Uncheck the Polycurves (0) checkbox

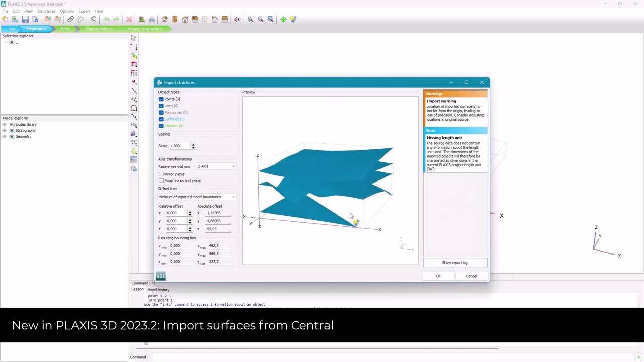161,112
